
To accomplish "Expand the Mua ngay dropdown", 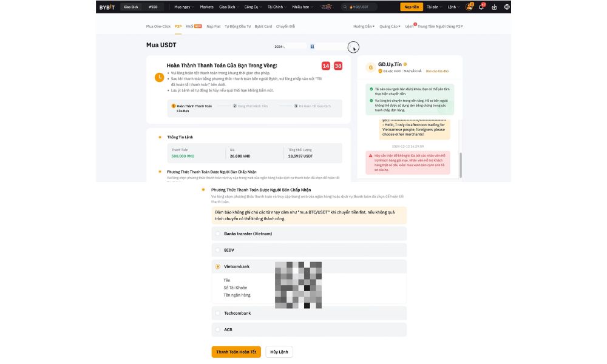I will tap(184, 7).
